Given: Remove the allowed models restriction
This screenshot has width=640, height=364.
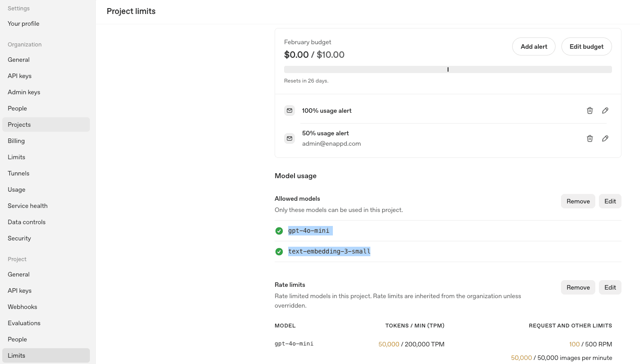Looking at the screenshot, I should click(x=578, y=201).
